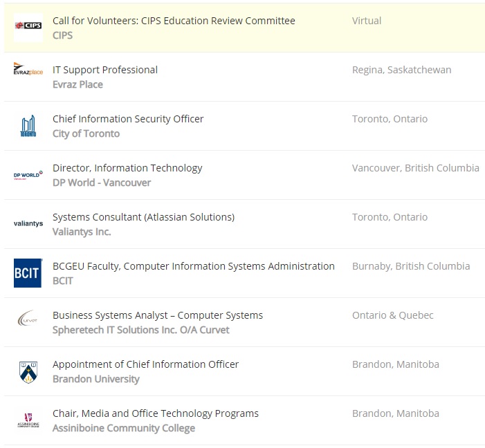This screenshot has width=485, height=448.
Task: Open Chief Information Security Officer listing
Action: [x=128, y=119]
